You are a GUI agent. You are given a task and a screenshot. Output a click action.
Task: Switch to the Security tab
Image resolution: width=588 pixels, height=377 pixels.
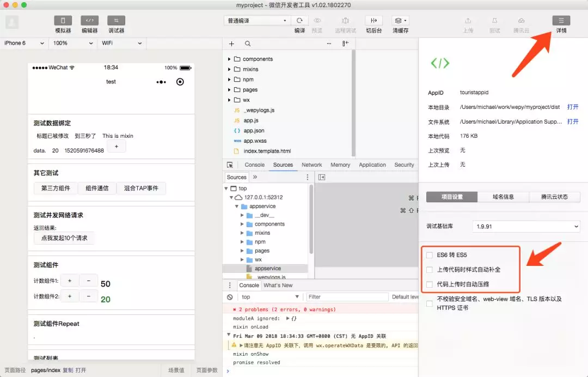coord(404,165)
